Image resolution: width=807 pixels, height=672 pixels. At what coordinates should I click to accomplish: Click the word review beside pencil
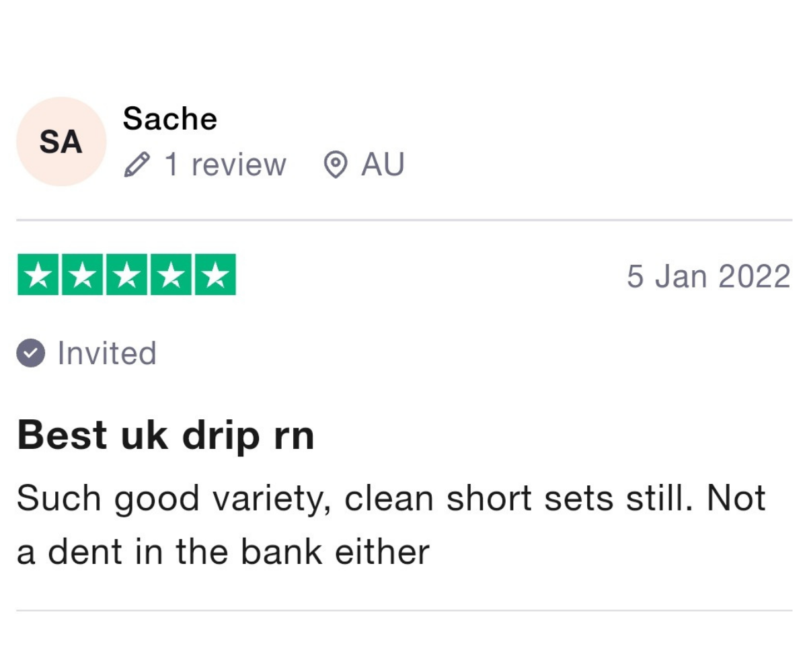[239, 165]
